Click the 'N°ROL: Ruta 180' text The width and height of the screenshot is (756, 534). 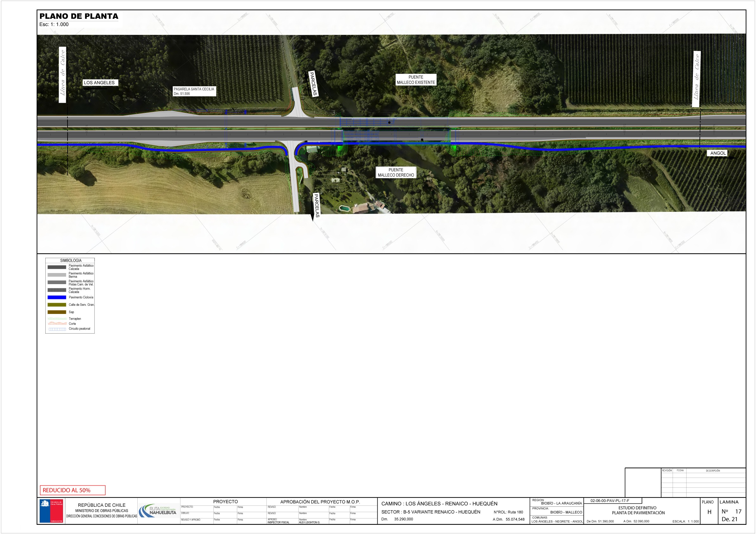pos(508,512)
